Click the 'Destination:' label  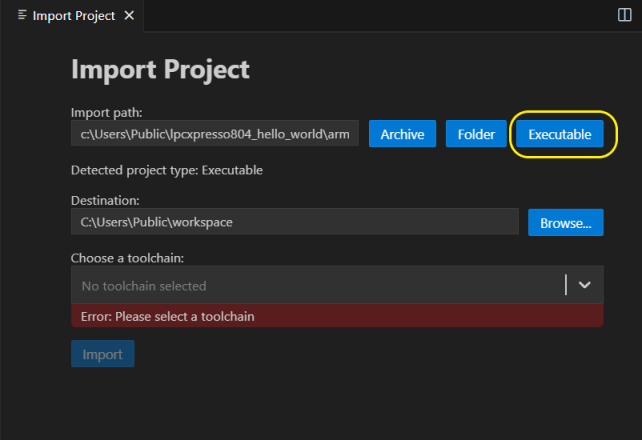[x=105, y=201]
